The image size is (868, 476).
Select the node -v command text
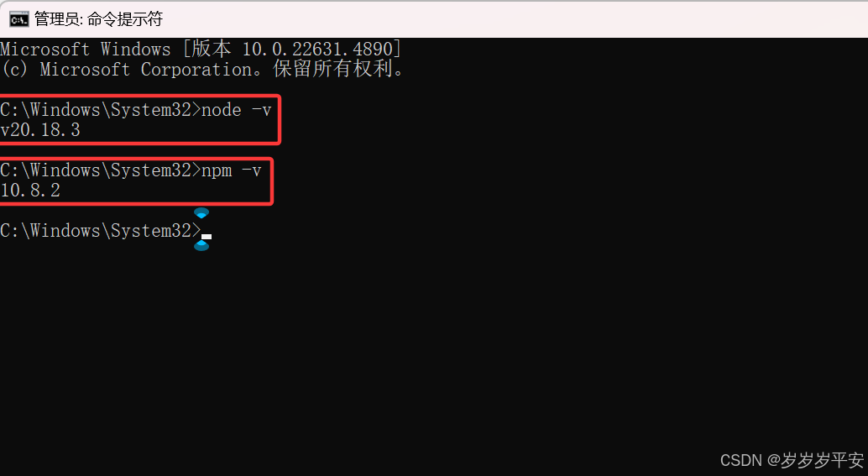coord(237,110)
